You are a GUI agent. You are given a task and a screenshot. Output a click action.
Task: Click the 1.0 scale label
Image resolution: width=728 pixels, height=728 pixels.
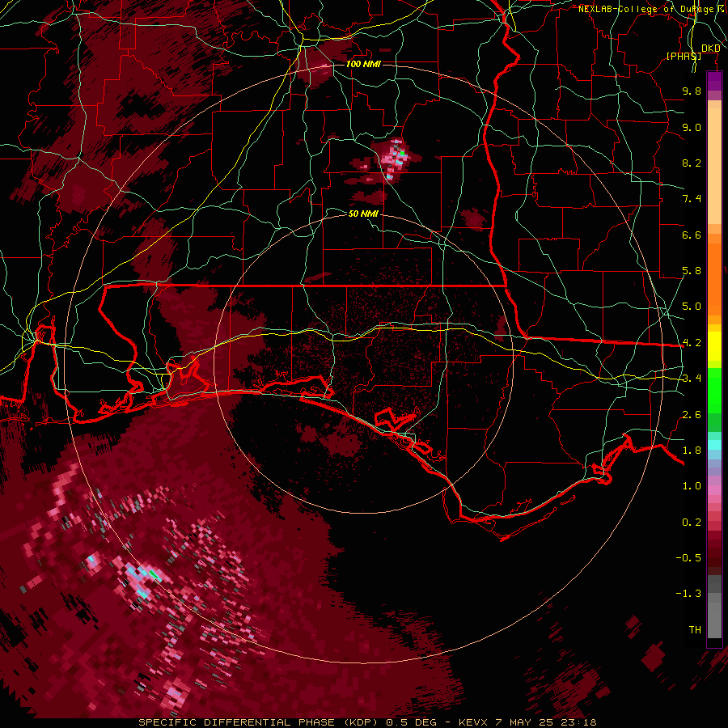click(x=692, y=486)
